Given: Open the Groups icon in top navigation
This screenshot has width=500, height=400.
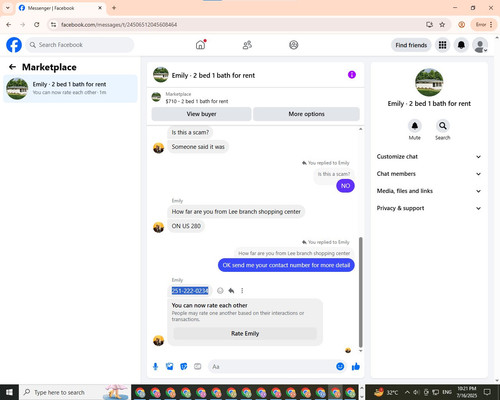Looking at the screenshot, I should [294, 45].
